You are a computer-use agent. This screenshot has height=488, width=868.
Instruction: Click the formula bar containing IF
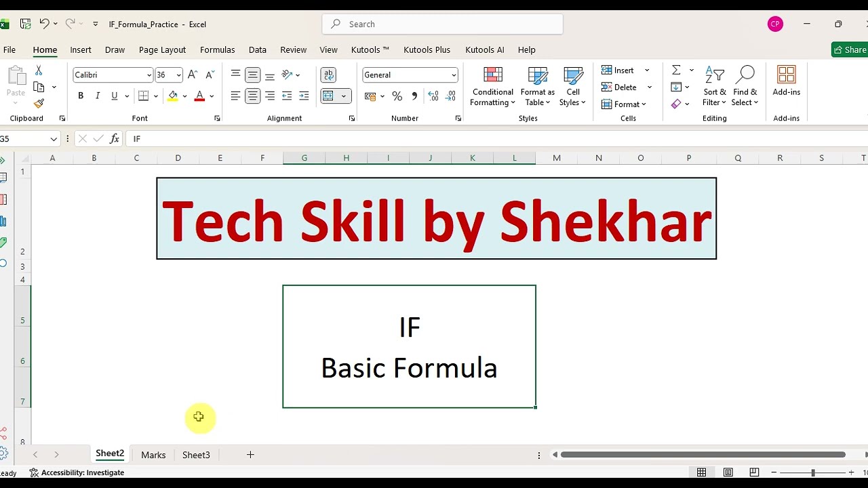point(498,138)
